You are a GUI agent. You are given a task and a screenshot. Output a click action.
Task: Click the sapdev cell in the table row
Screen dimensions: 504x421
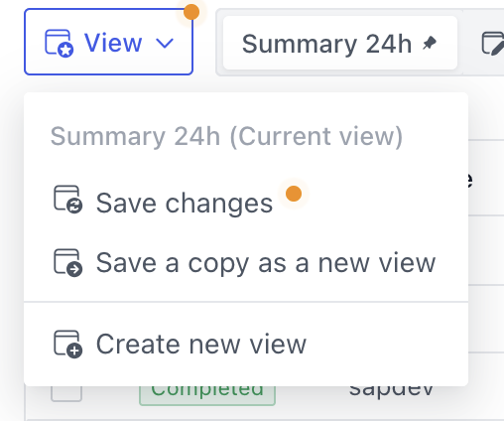click(391, 391)
